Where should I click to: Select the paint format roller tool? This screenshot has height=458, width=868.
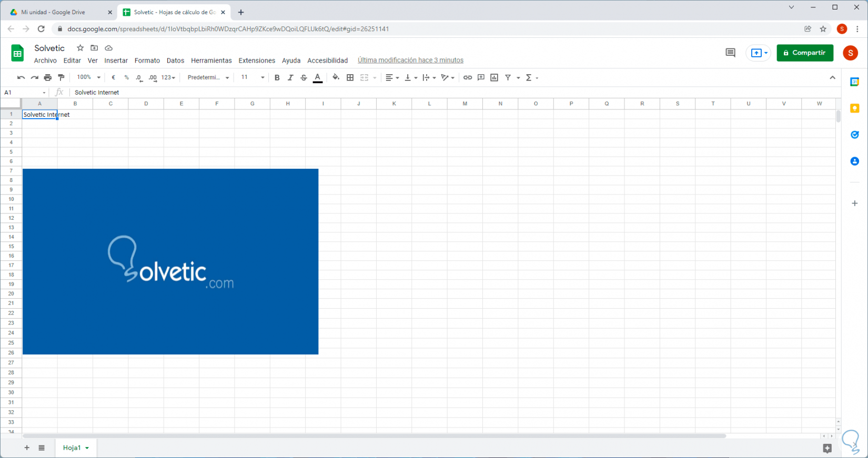point(61,78)
